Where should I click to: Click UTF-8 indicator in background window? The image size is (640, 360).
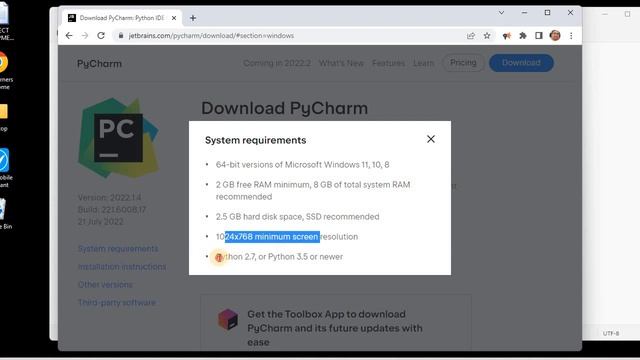tap(611, 333)
